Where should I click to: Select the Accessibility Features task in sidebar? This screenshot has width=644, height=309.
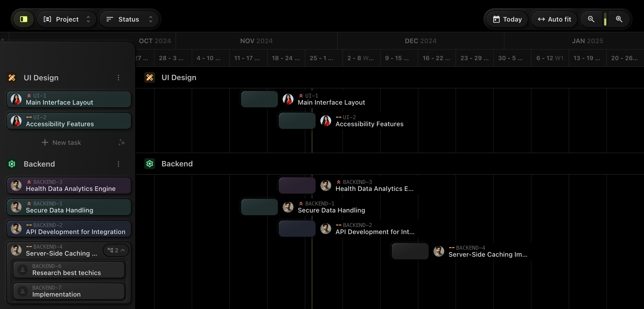[x=69, y=121]
